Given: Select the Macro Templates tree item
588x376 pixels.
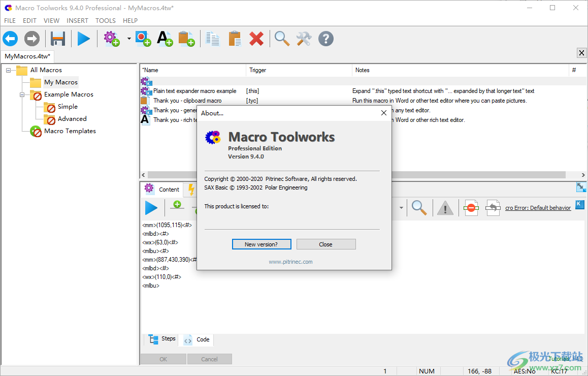Looking at the screenshot, I should tap(70, 131).
